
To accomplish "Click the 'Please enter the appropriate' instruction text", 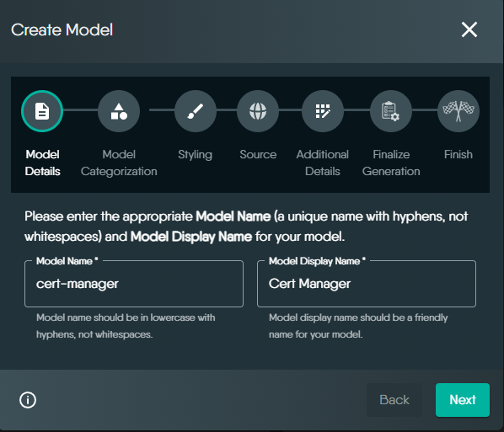I will (246, 227).
